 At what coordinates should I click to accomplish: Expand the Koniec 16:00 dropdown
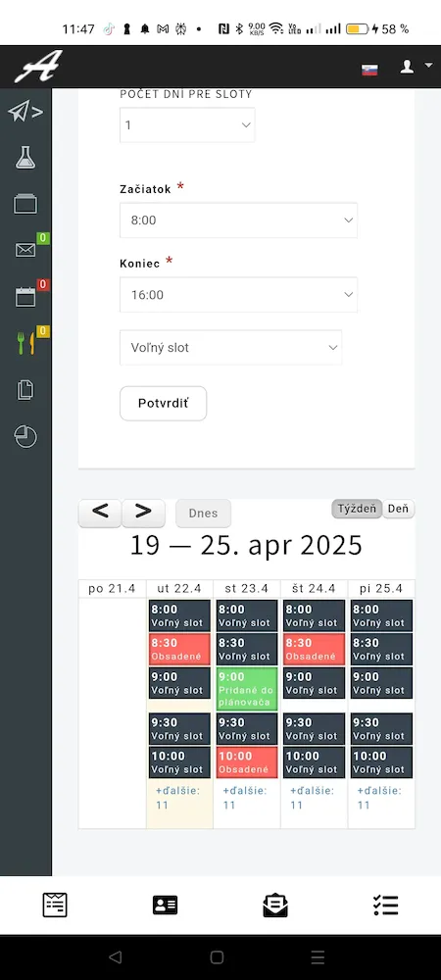point(238,294)
